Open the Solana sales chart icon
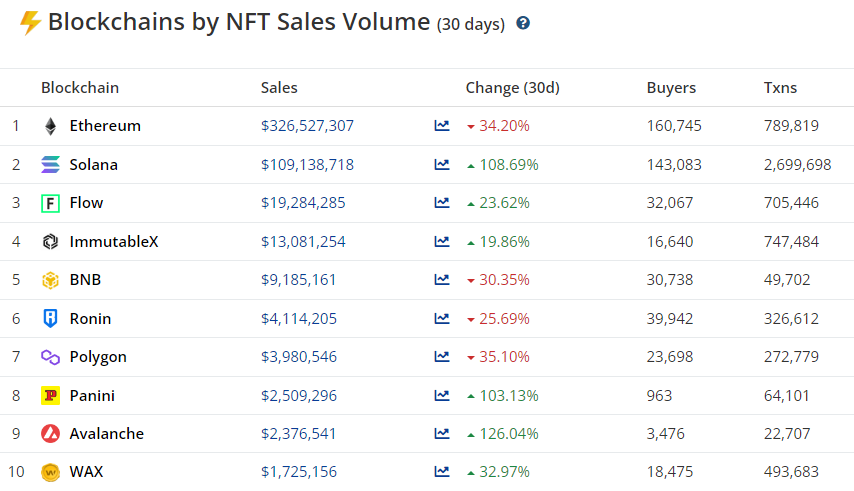Image resolution: width=854 pixels, height=491 pixels. coord(442,165)
